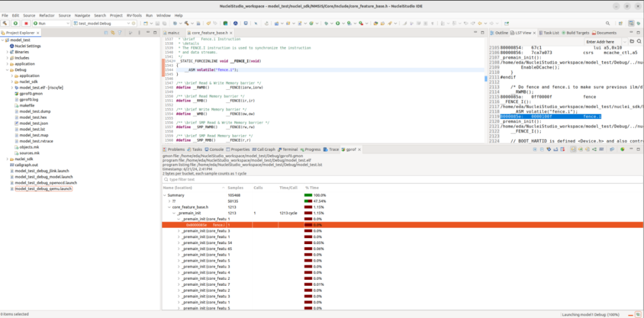644x318 pixels.
Task: Click gprof pie chart icon
Action: pos(623,149)
